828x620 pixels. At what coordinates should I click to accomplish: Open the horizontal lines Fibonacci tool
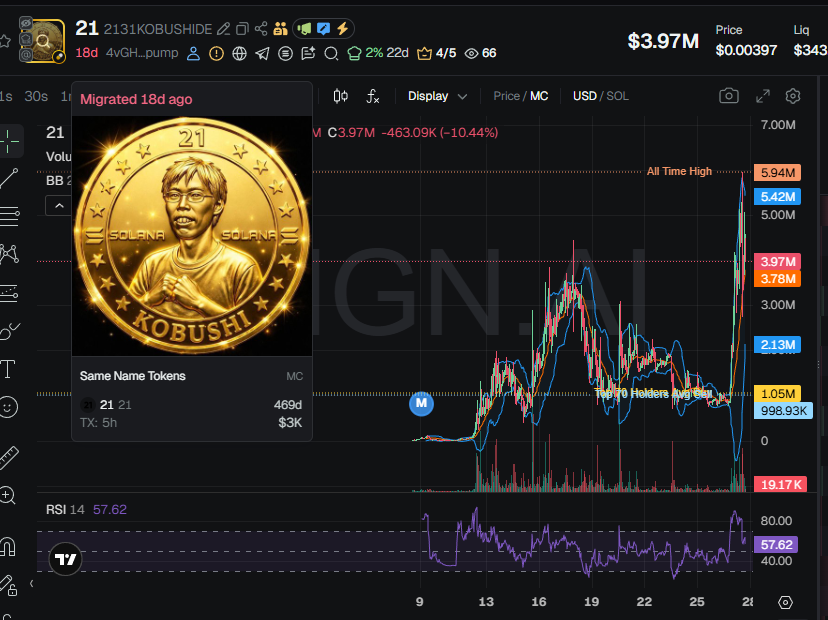pyautogui.click(x=9, y=216)
